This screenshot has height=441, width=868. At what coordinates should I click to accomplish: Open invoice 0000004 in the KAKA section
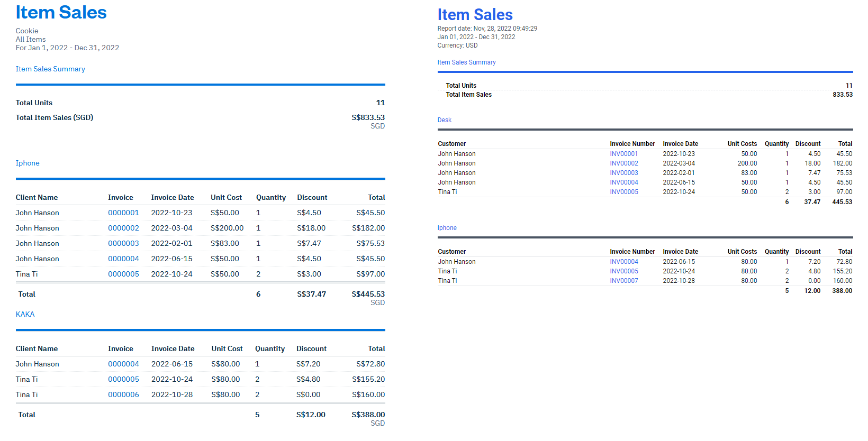pyautogui.click(x=123, y=364)
